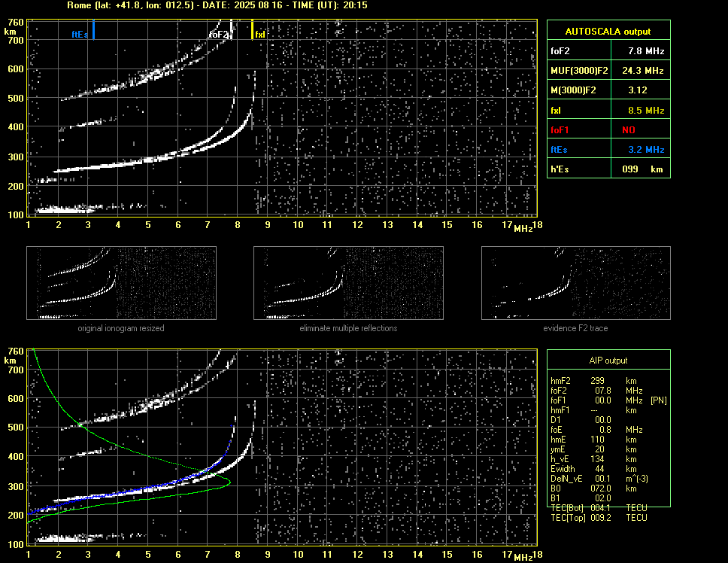The width and height of the screenshot is (728, 563).
Task: Select the hmE 110 km row
Action: [593, 439]
